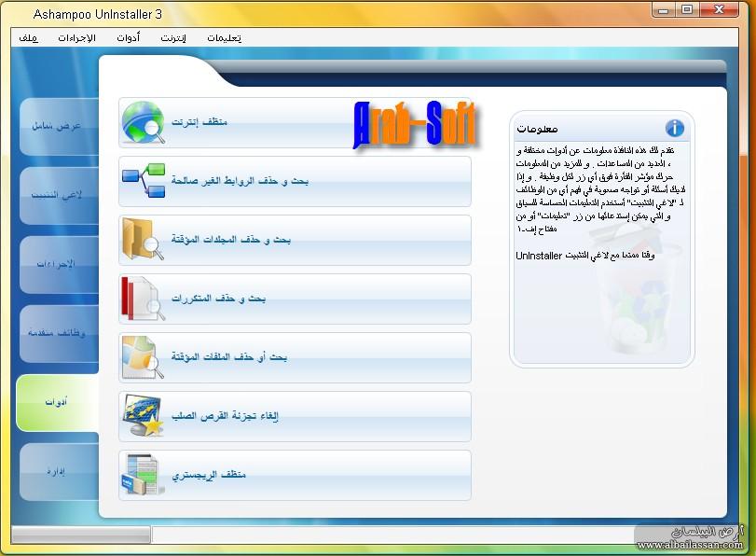The image size is (756, 556).
Task: Open the إنترنت menu
Action: tap(173, 37)
